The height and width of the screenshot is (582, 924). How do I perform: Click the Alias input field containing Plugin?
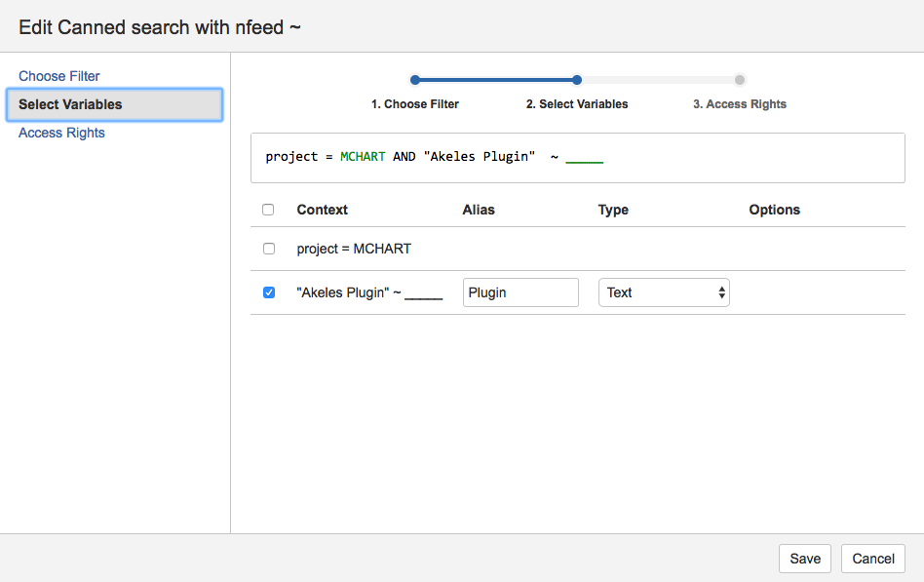coord(520,291)
